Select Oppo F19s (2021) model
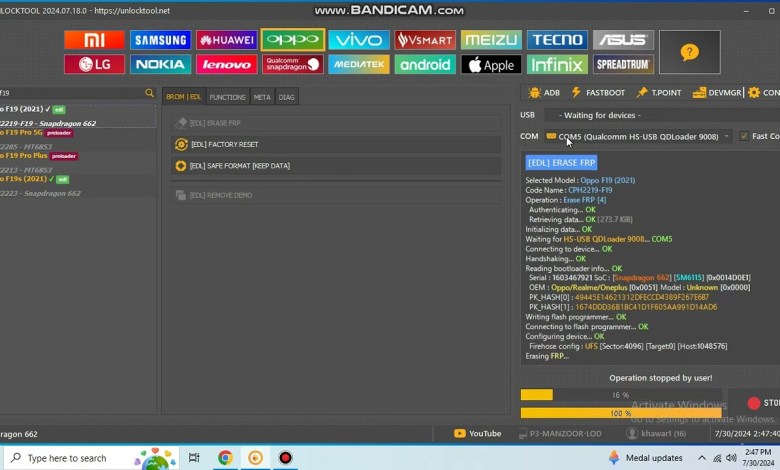 coord(34,179)
